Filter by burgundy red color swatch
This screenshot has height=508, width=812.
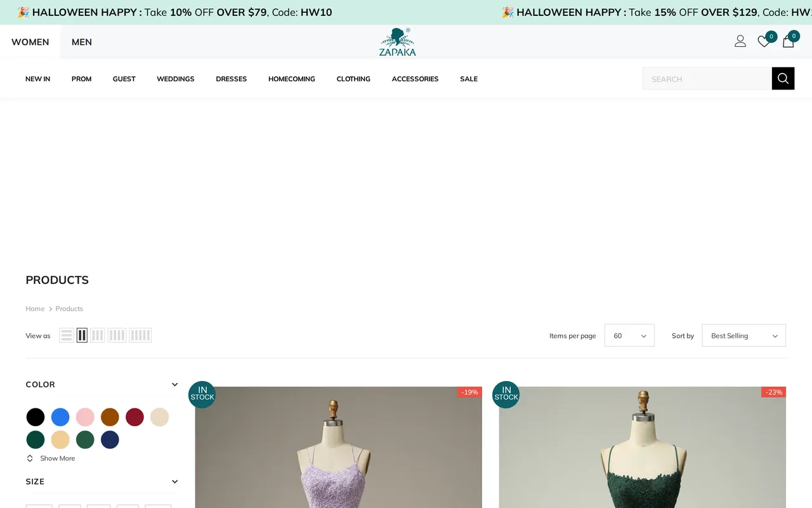[x=134, y=417]
